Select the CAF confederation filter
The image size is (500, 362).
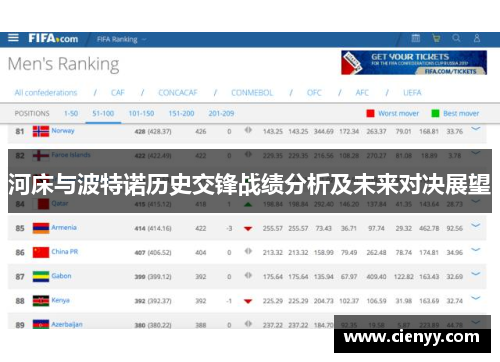[x=118, y=93]
